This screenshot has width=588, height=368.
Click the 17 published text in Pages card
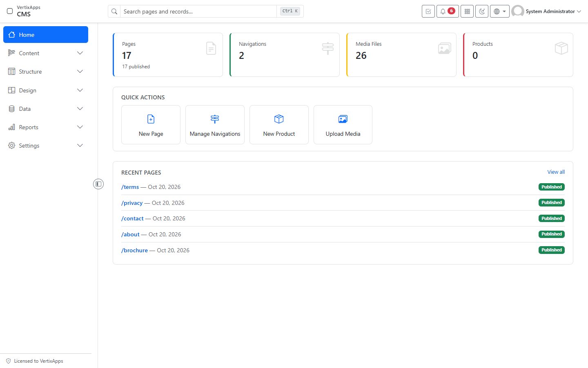[136, 67]
